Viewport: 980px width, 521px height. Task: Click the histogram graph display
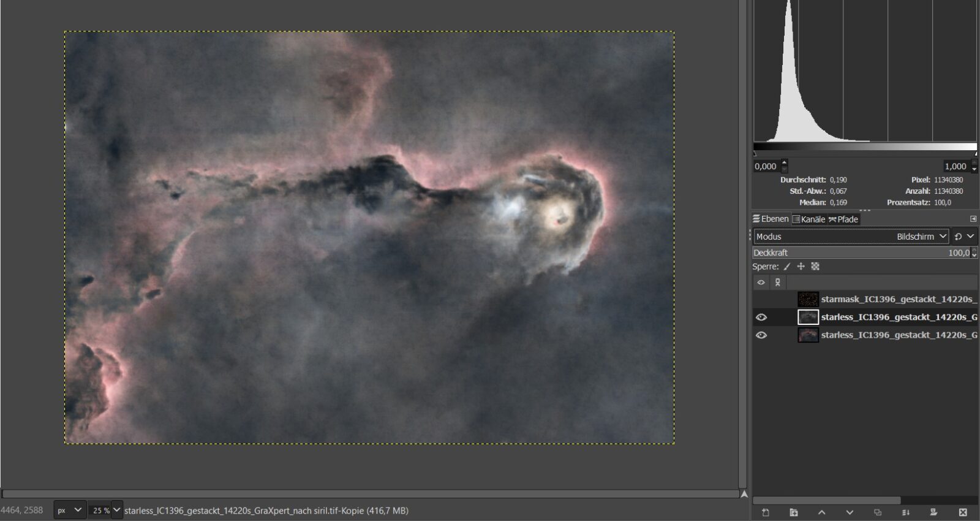tap(865, 70)
